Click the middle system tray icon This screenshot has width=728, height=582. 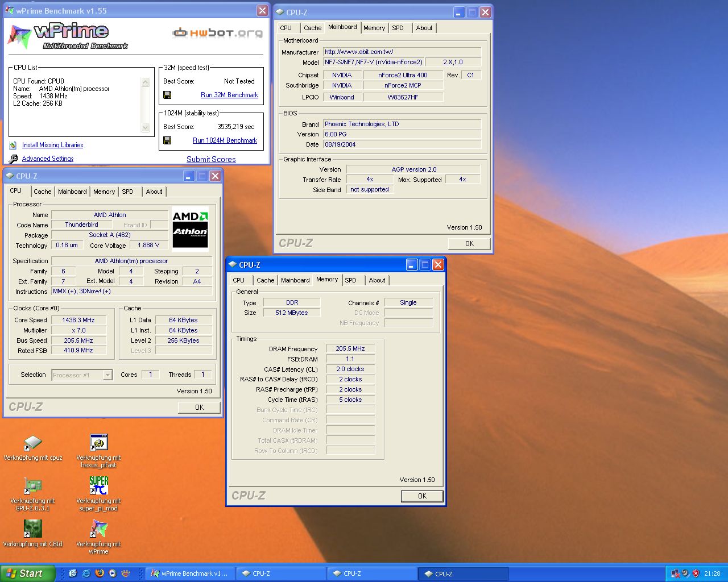point(685,573)
